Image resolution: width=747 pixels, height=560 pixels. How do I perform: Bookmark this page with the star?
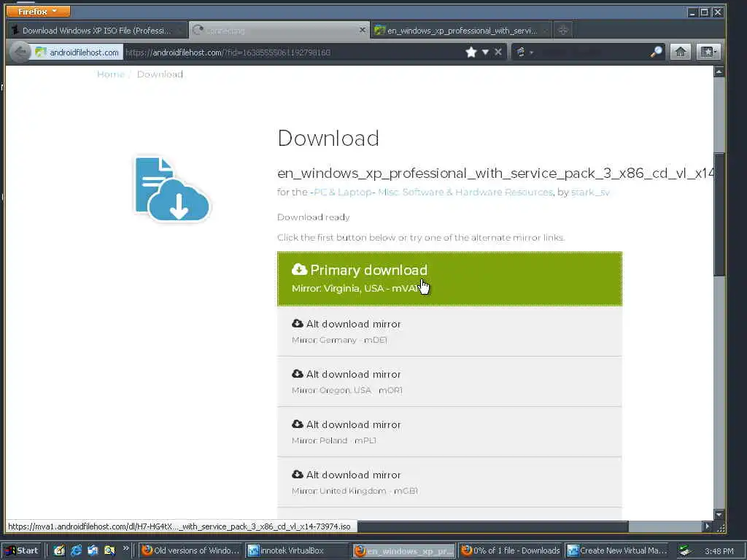point(471,52)
